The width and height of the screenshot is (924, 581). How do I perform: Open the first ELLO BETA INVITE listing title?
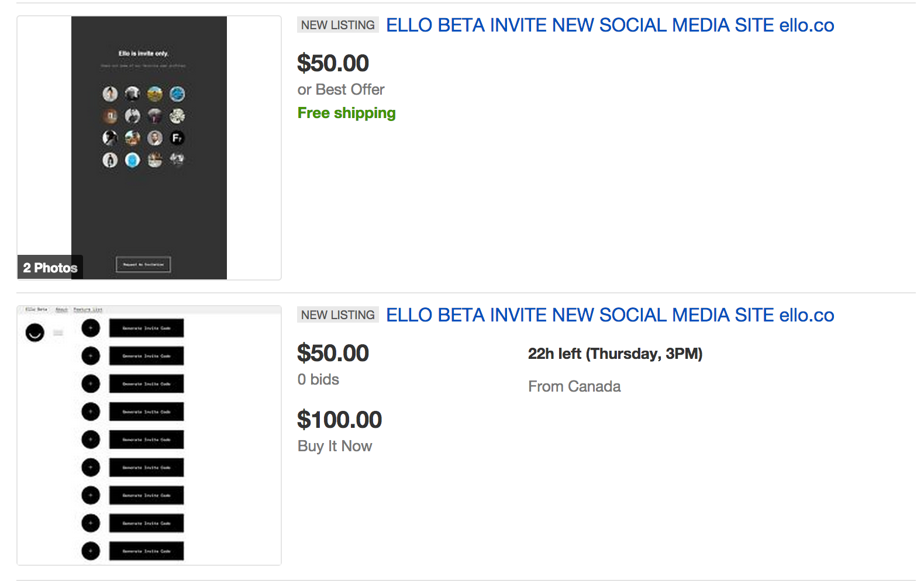(x=610, y=25)
